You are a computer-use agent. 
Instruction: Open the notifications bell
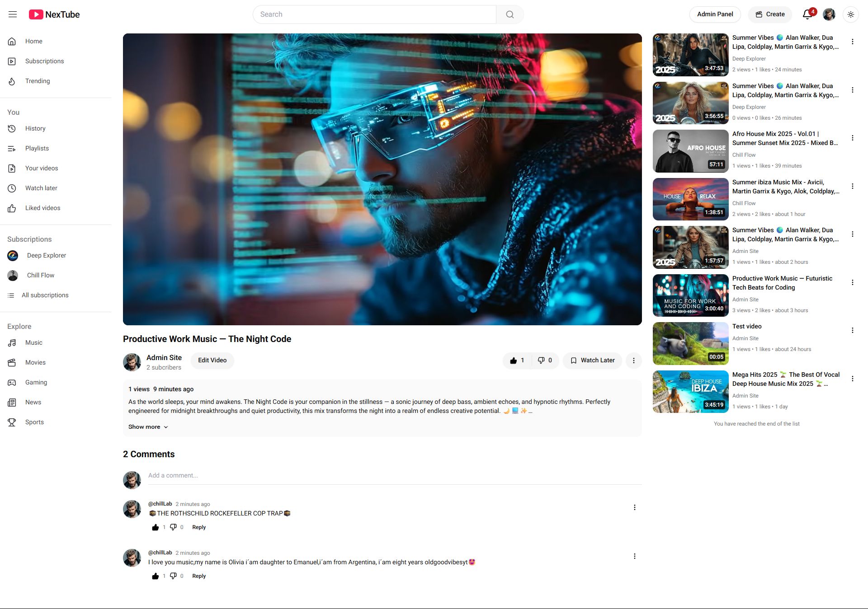(x=807, y=14)
